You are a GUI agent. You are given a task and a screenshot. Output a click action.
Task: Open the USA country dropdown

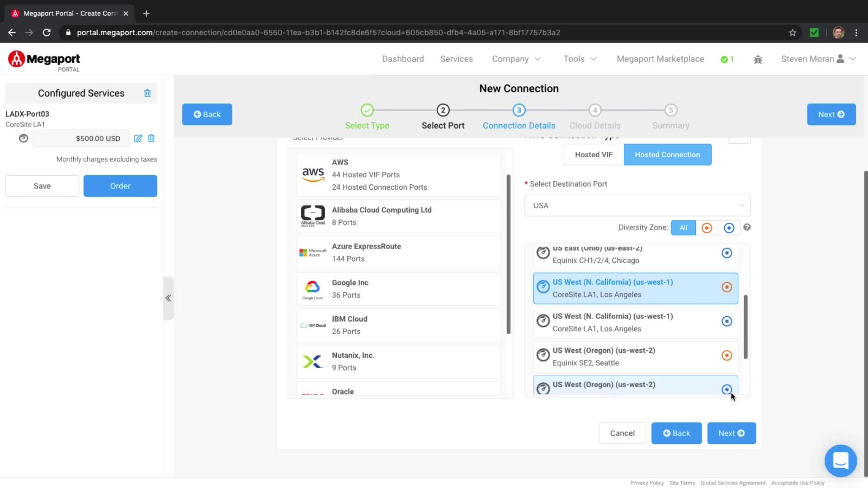coord(637,206)
